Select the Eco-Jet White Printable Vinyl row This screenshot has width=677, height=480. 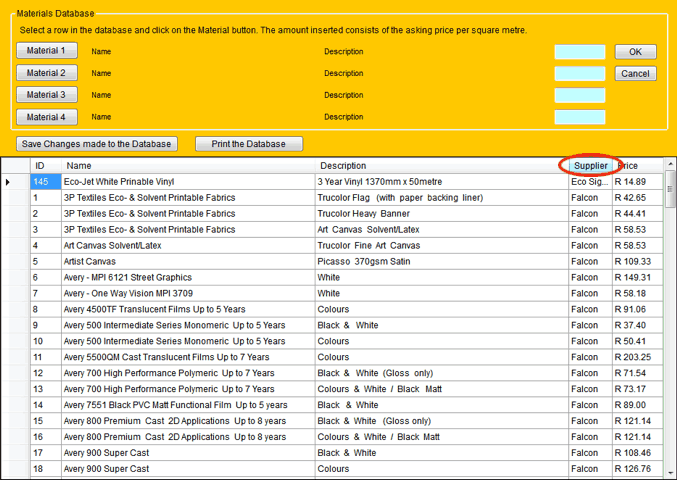[190, 182]
